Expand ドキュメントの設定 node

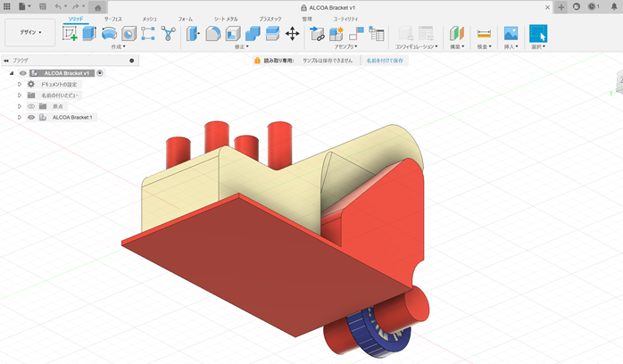[19, 84]
